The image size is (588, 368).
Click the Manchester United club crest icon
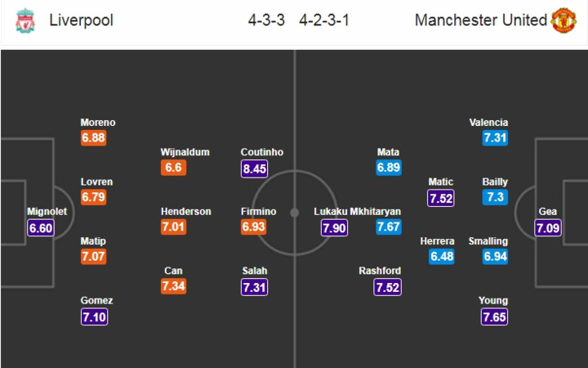click(x=563, y=20)
